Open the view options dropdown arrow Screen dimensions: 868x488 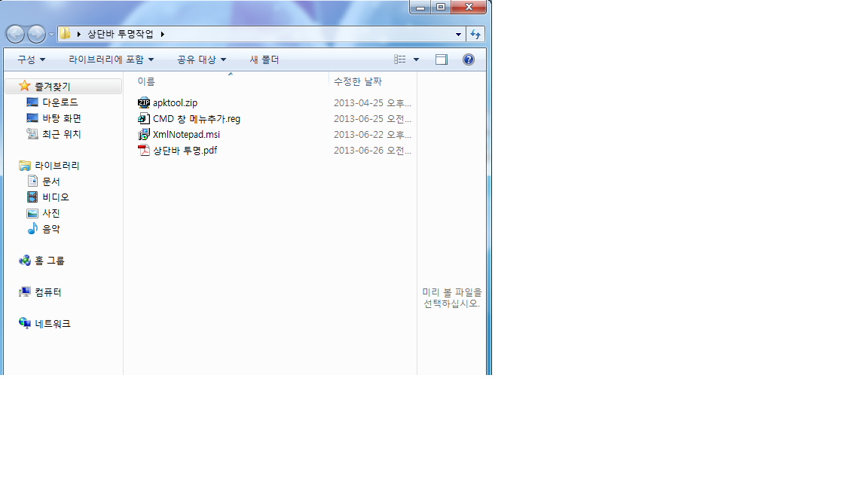[416, 59]
